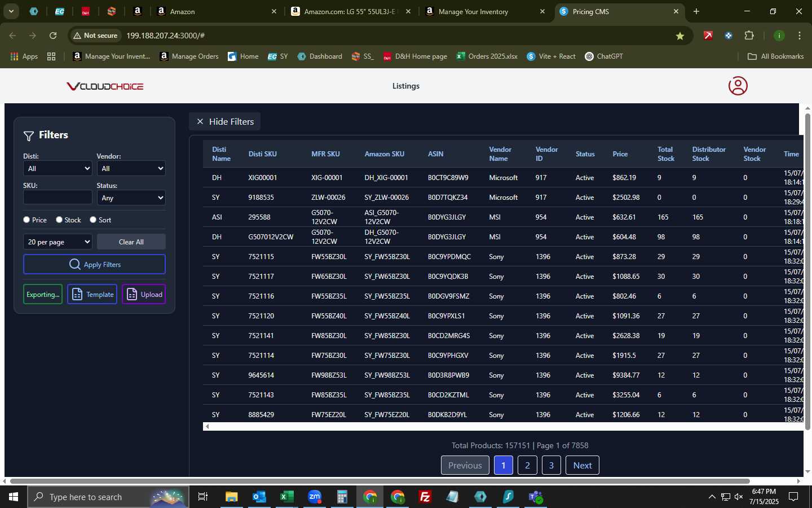This screenshot has height=508, width=812.
Task: Click the browser address bar URL
Action: (165, 36)
